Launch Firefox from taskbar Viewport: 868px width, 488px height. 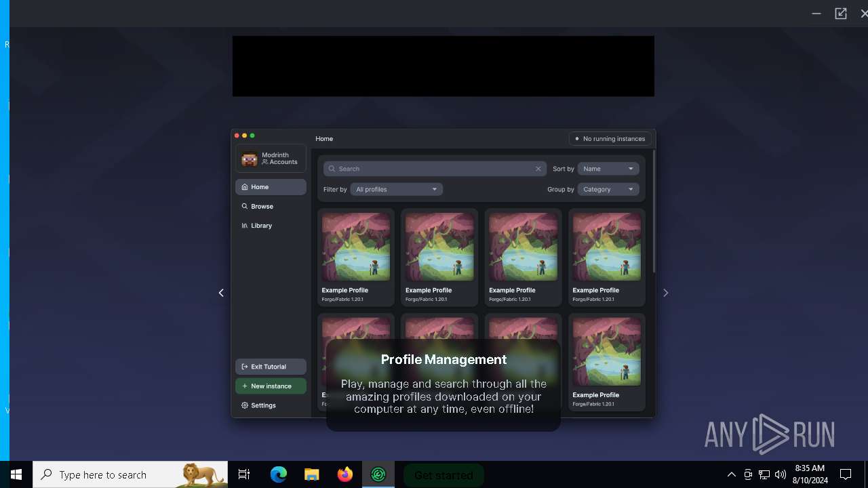345,474
